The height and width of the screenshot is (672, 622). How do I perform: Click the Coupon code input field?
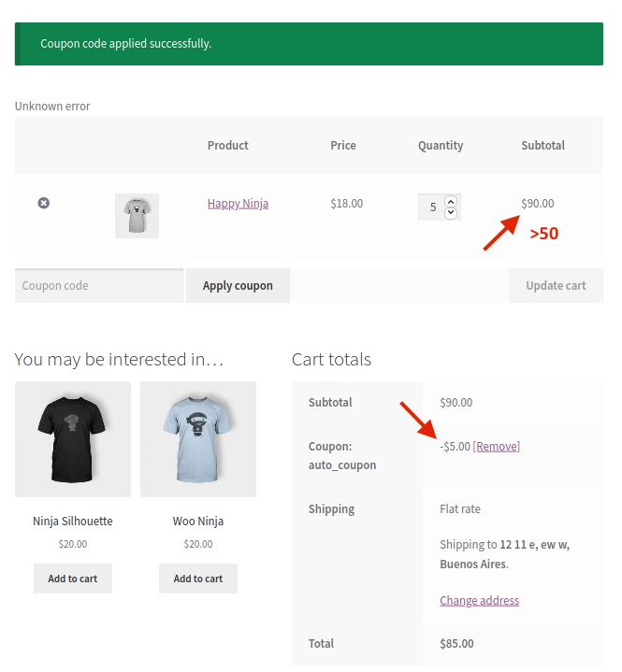tap(99, 285)
